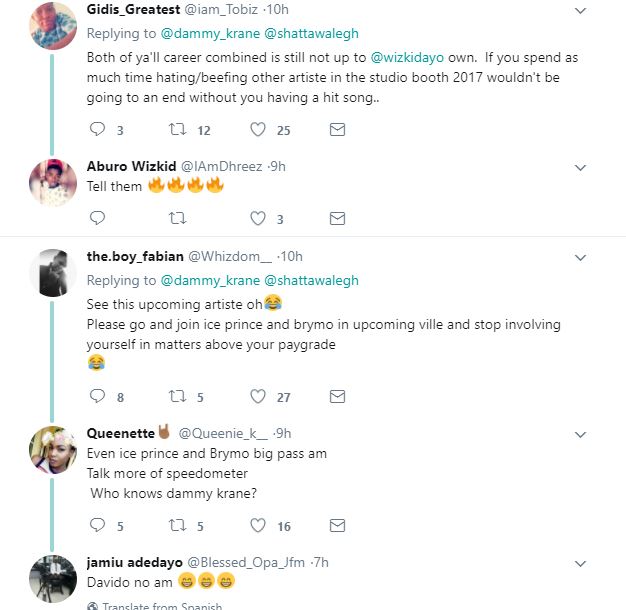The width and height of the screenshot is (626, 610).
Task: Like the.boy_fabian's upcoming artiste tweet
Action: (257, 396)
